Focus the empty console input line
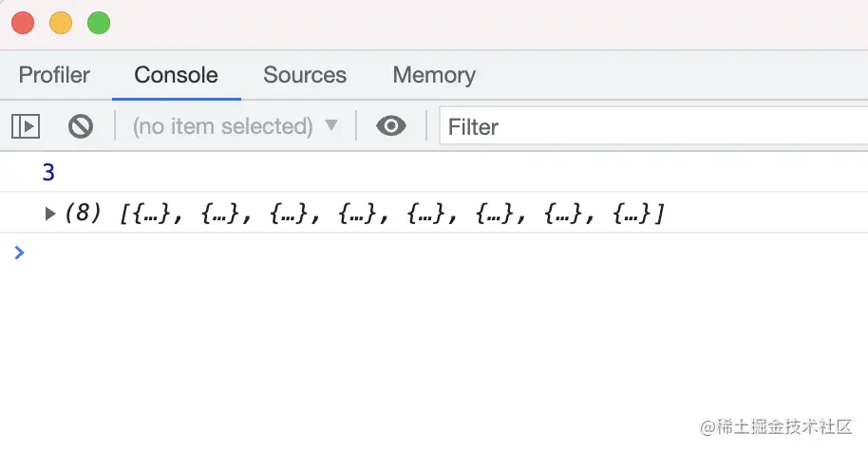 [443, 253]
